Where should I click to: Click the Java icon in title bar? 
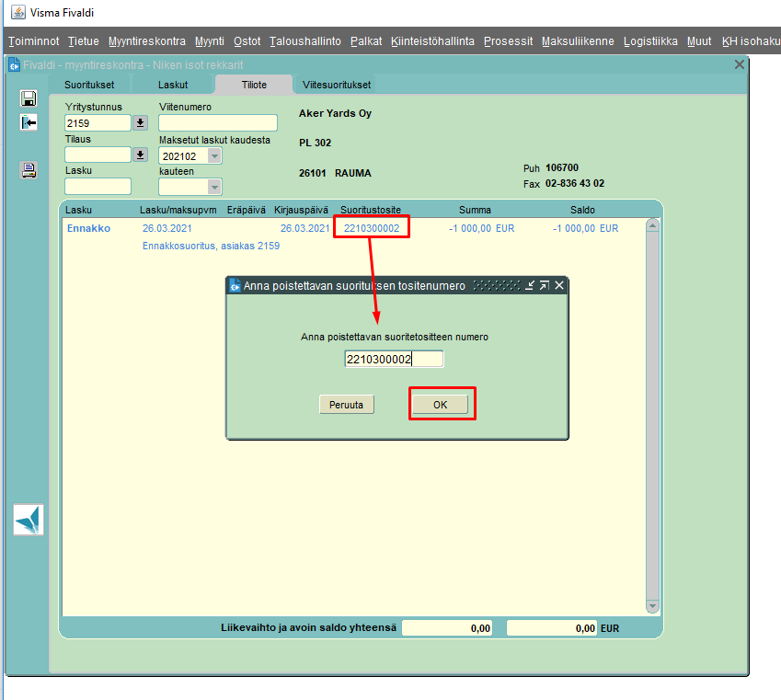coord(17,12)
